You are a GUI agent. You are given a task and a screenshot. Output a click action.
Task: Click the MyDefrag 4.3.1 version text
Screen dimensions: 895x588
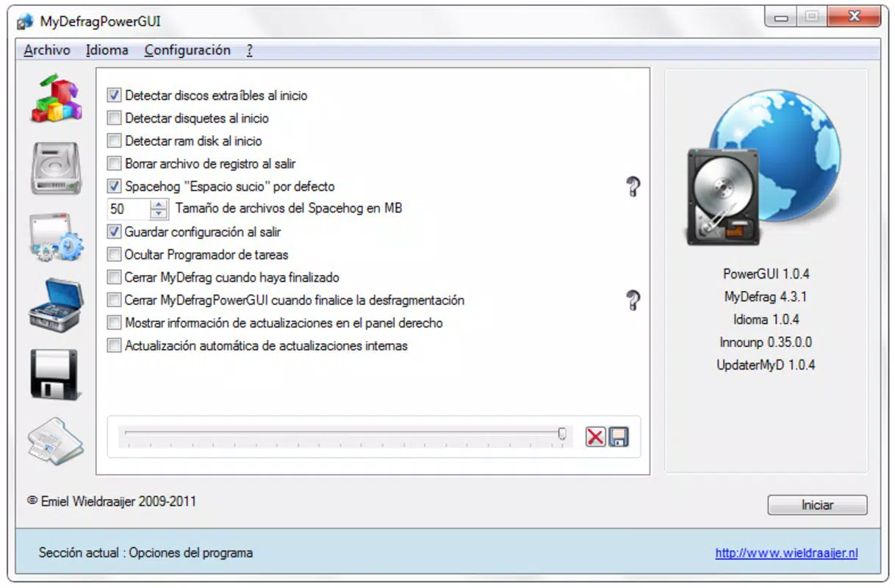click(x=766, y=297)
